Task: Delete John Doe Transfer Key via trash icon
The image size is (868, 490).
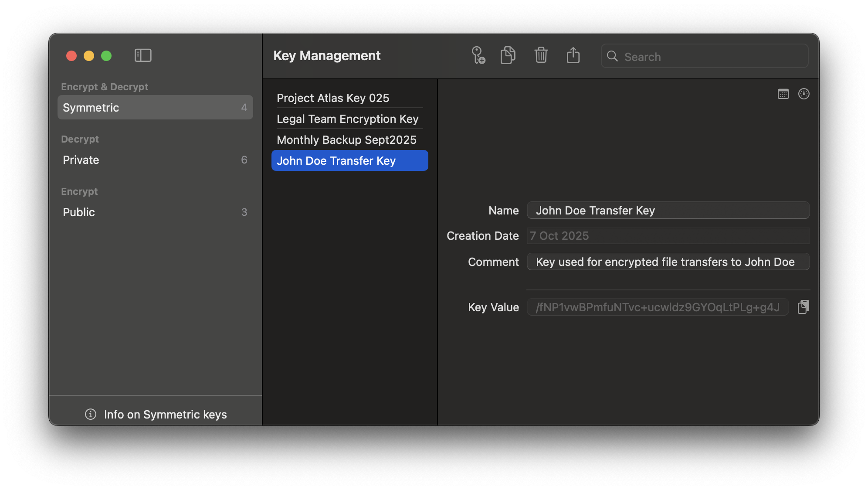Action: coord(541,55)
